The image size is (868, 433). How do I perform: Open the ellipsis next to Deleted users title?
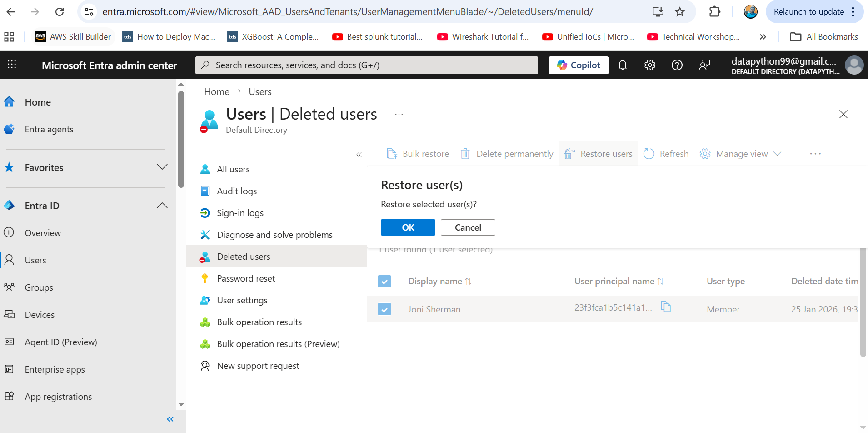pyautogui.click(x=399, y=114)
